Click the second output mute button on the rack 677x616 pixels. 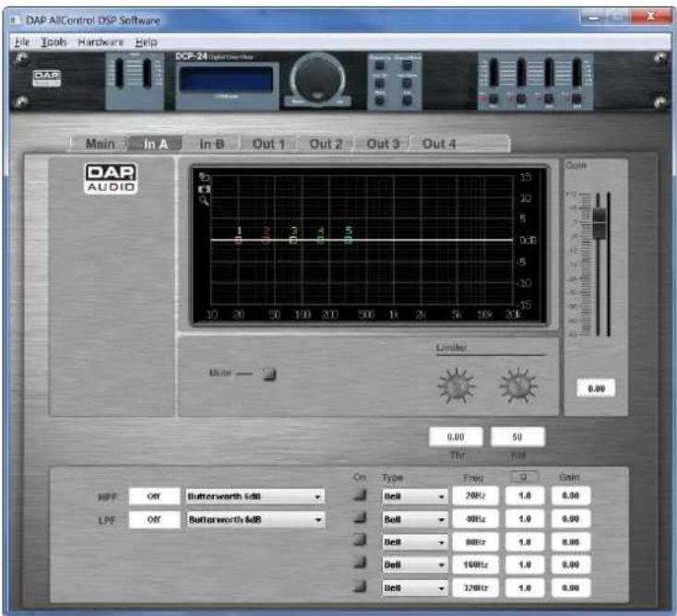[521, 100]
